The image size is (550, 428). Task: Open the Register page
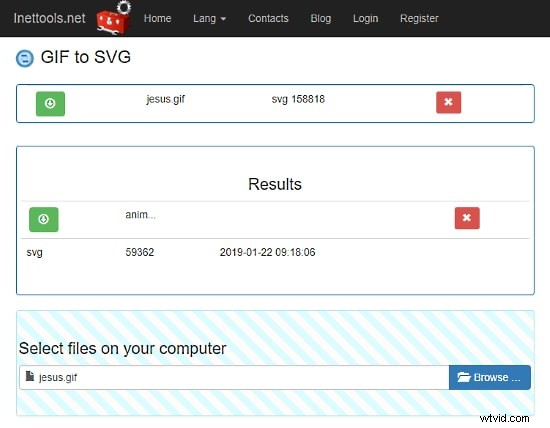click(x=419, y=18)
